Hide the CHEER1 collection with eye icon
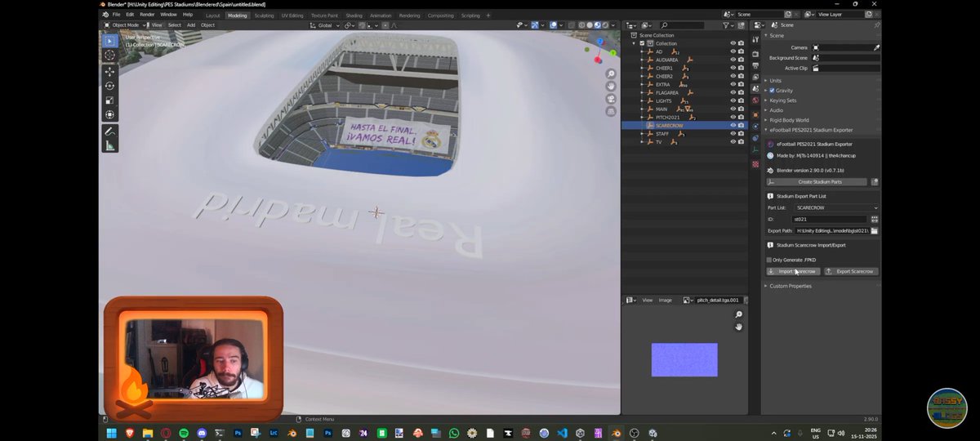Image resolution: width=980 pixels, height=441 pixels. (x=733, y=68)
